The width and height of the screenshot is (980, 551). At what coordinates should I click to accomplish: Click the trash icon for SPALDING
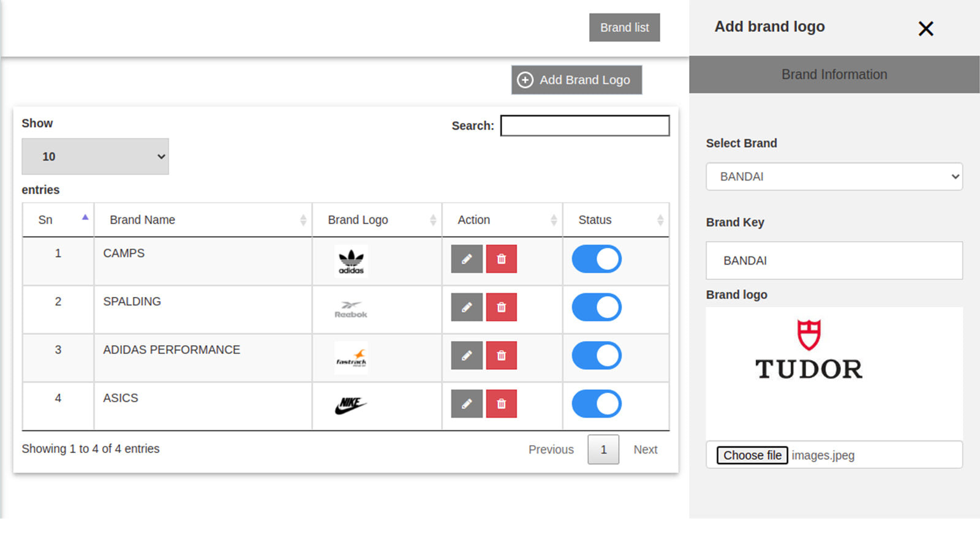click(x=501, y=307)
